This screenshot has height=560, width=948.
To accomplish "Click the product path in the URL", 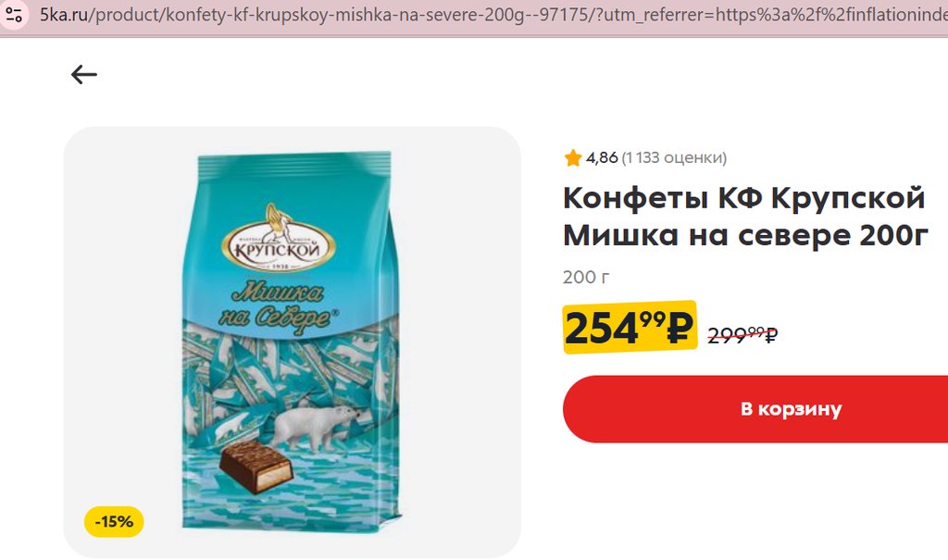I will (342, 15).
